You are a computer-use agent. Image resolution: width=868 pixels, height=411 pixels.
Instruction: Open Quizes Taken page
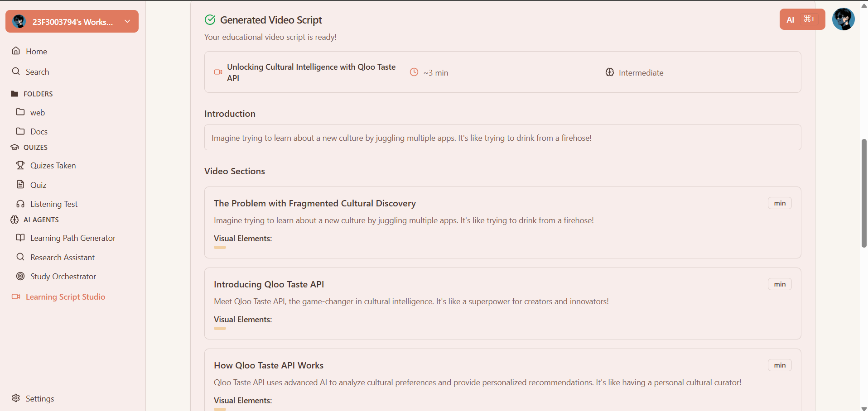click(x=53, y=166)
